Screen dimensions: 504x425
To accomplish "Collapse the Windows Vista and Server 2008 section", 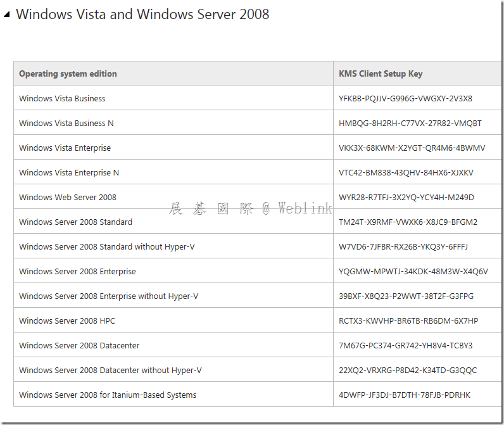I will point(7,15).
